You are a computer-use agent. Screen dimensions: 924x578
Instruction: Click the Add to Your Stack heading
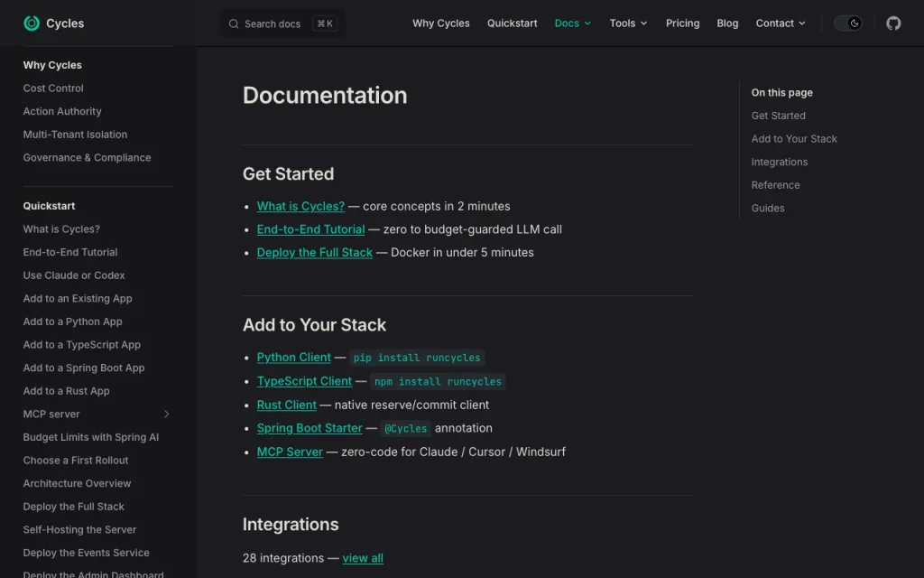[314, 325]
